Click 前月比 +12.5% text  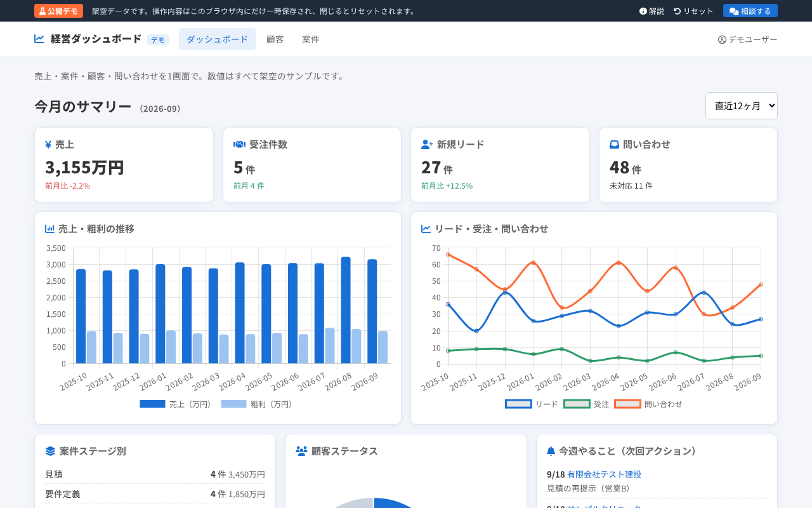[447, 186]
